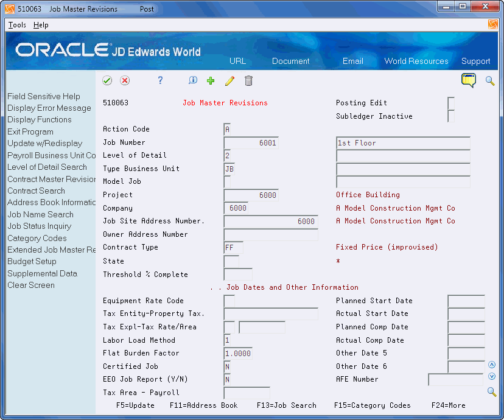Click the magnifier icon near Tax Area
Image resolution: width=504 pixels, height=420 pixels.
491,392
